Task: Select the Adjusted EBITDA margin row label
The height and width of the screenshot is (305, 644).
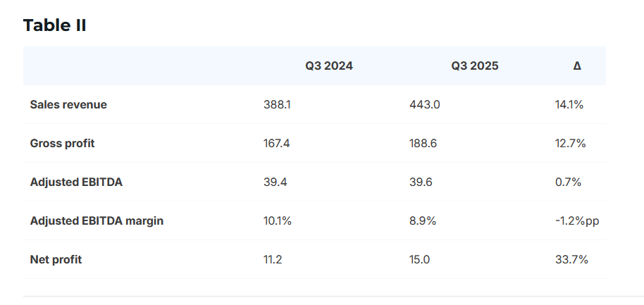Action: coord(97,221)
